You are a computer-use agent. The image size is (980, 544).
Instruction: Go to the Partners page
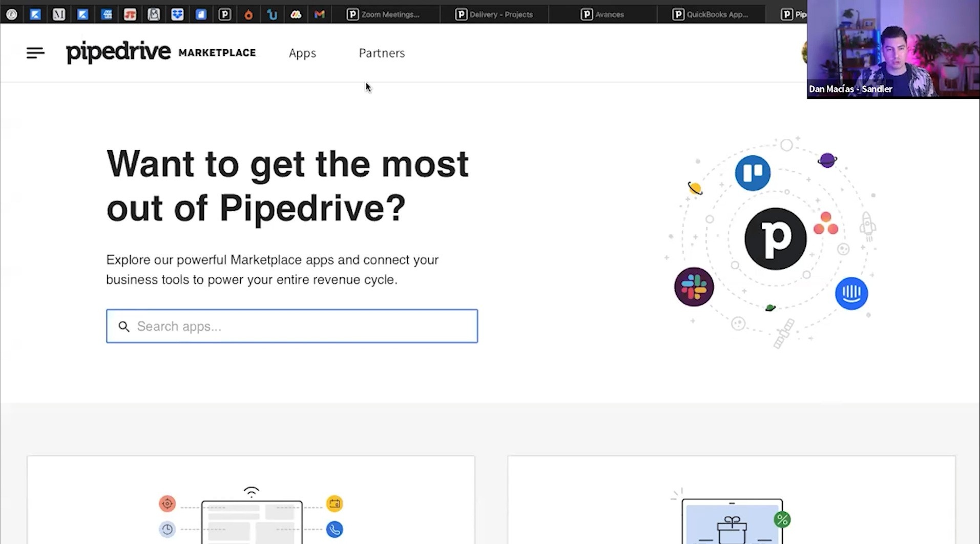click(x=382, y=53)
